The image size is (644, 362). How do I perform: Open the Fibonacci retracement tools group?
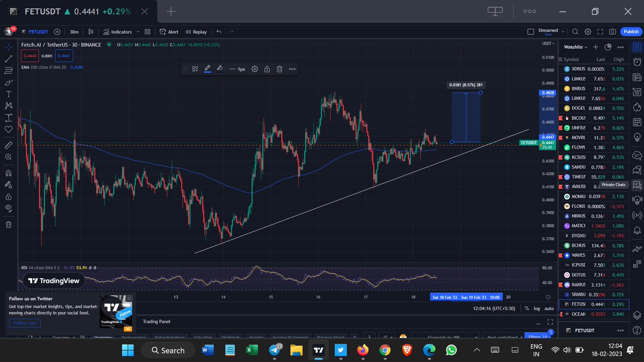pos(9,71)
